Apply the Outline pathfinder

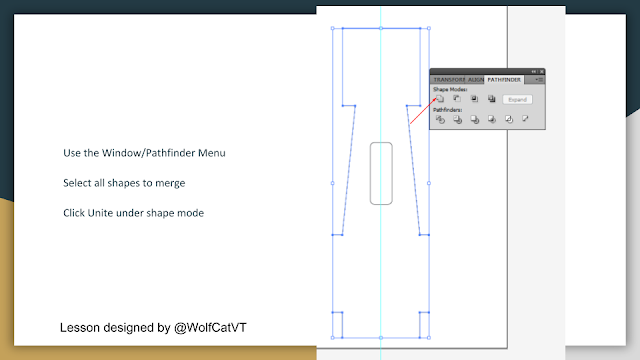pyautogui.click(x=509, y=119)
